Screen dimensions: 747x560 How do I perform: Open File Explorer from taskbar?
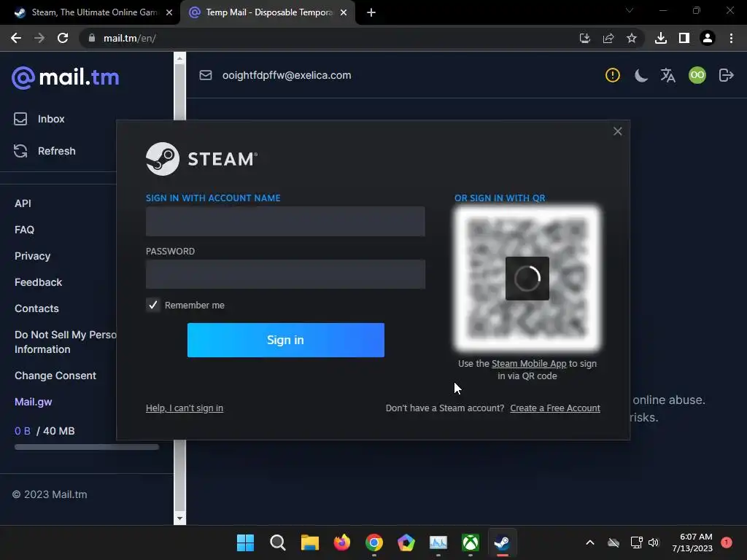pos(309,542)
